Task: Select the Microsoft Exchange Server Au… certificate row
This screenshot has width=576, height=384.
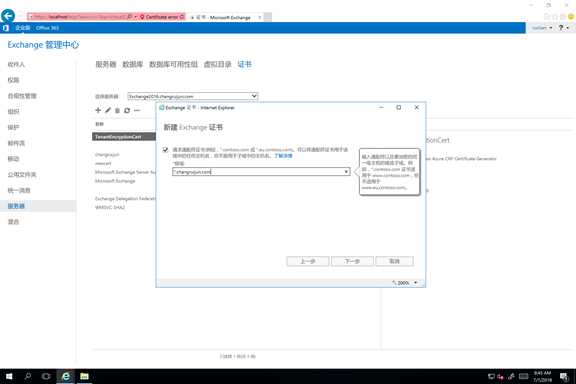Action: click(x=125, y=172)
